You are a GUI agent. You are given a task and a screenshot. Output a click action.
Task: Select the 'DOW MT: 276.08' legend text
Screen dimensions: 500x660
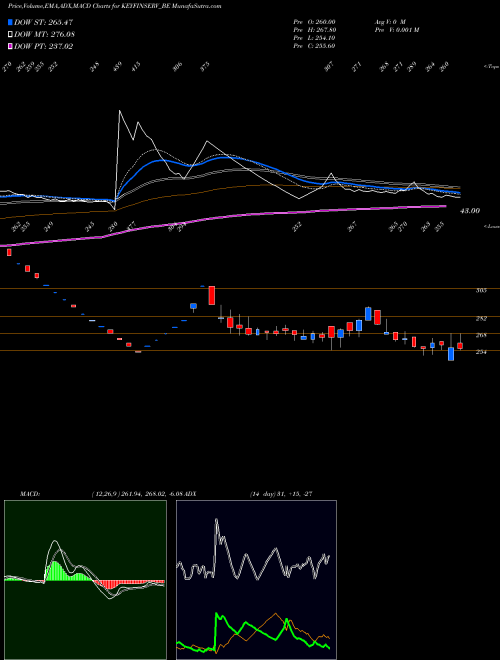(45, 34)
